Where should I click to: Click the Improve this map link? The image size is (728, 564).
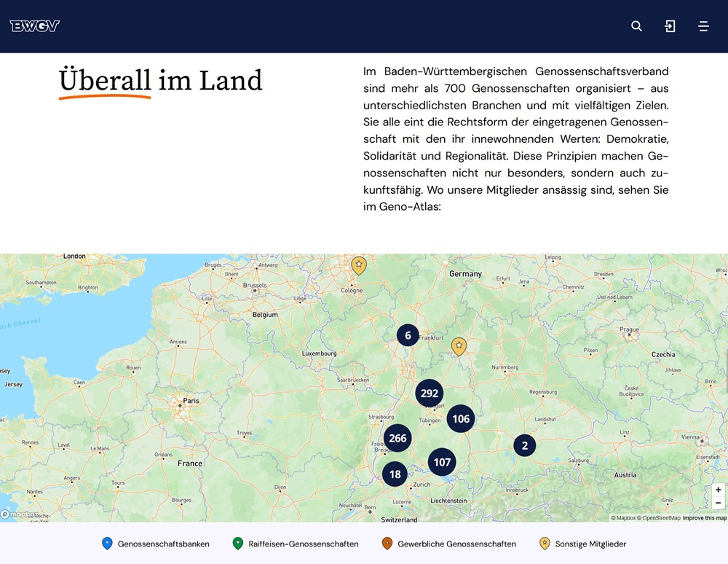click(x=705, y=518)
